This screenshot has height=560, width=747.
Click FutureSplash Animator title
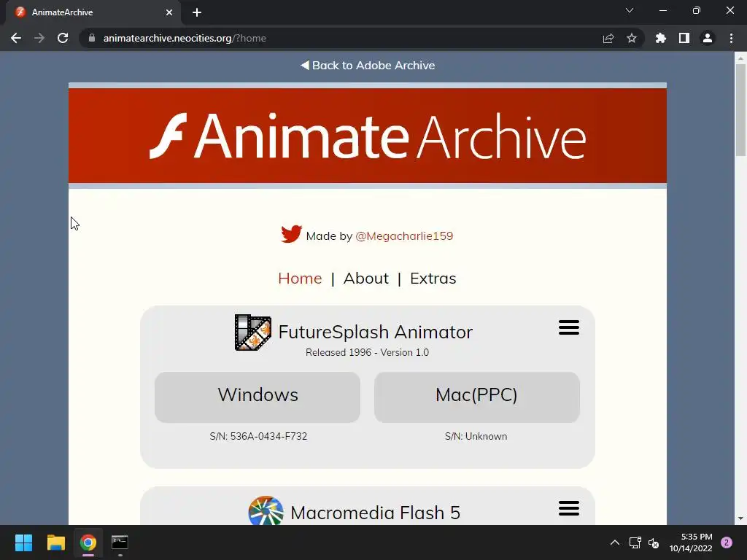click(x=376, y=332)
